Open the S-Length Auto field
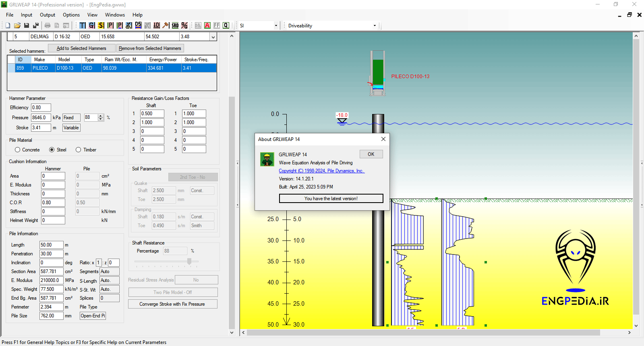 pos(109,280)
